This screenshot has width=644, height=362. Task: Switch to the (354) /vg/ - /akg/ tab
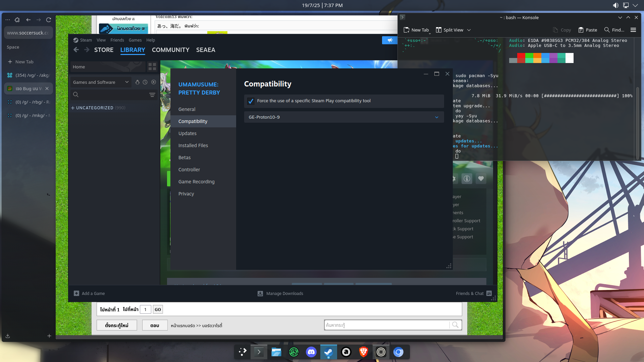29,75
